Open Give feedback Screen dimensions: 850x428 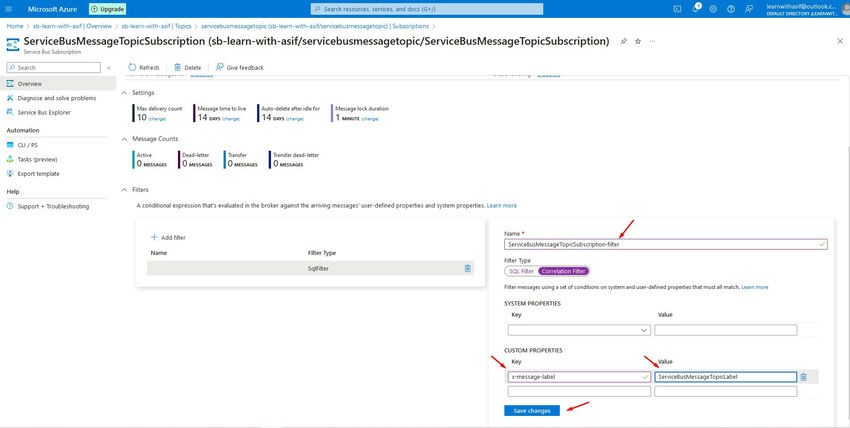coord(239,67)
